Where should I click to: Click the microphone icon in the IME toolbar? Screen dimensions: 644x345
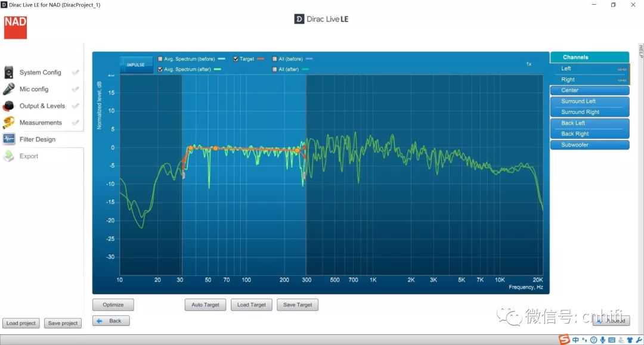coord(603,340)
